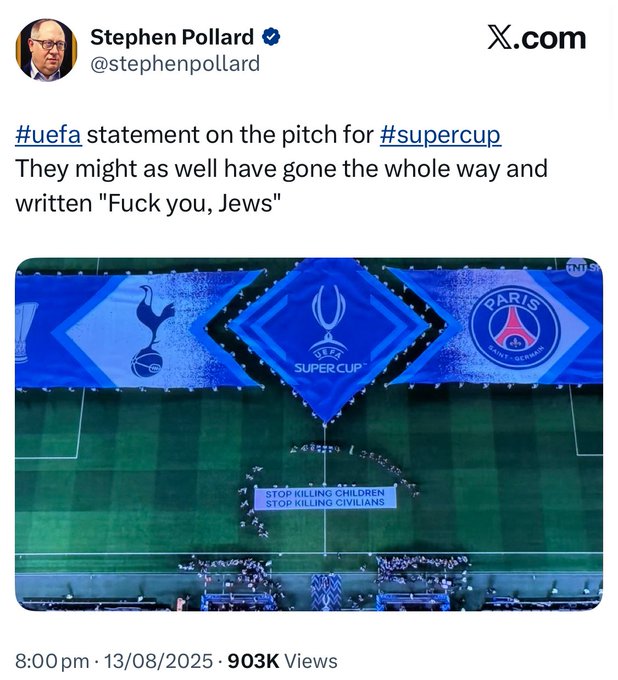Screen dimensions: 618x680
Task: Click the 8:00 pm timestamp
Action: [x=52, y=661]
